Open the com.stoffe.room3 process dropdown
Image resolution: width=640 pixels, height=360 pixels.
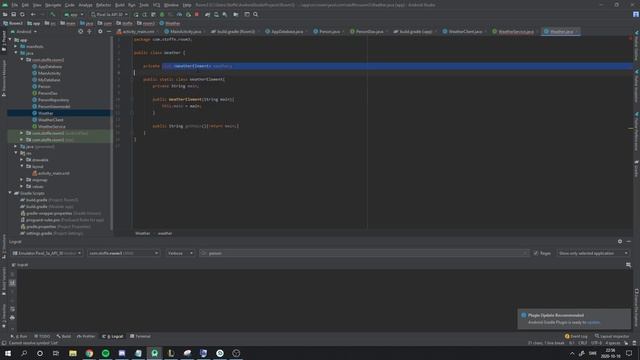pos(124,253)
